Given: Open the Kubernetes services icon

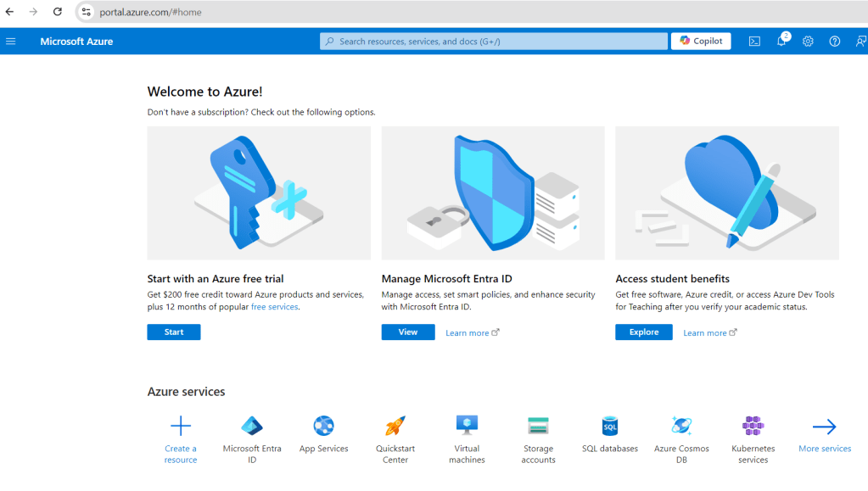Looking at the screenshot, I should [753, 427].
